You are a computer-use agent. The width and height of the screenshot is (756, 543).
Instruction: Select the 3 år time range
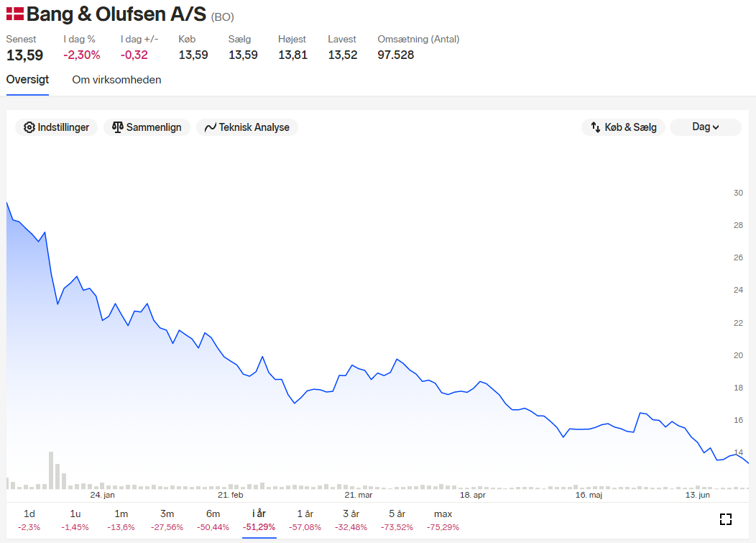[x=351, y=520]
